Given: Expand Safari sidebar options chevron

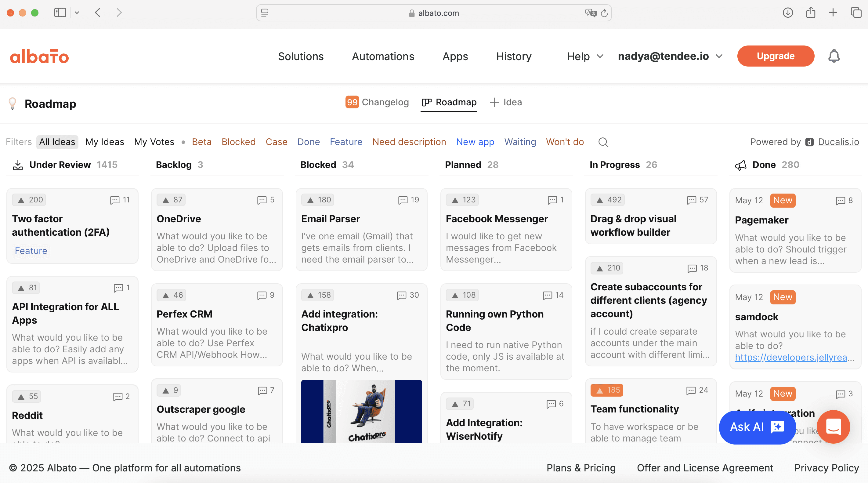Looking at the screenshot, I should [x=77, y=13].
